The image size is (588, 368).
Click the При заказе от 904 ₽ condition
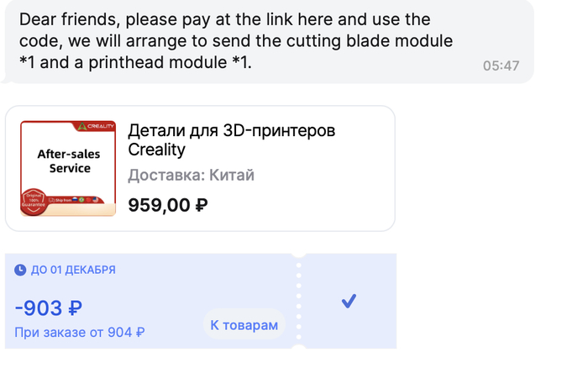(x=80, y=332)
